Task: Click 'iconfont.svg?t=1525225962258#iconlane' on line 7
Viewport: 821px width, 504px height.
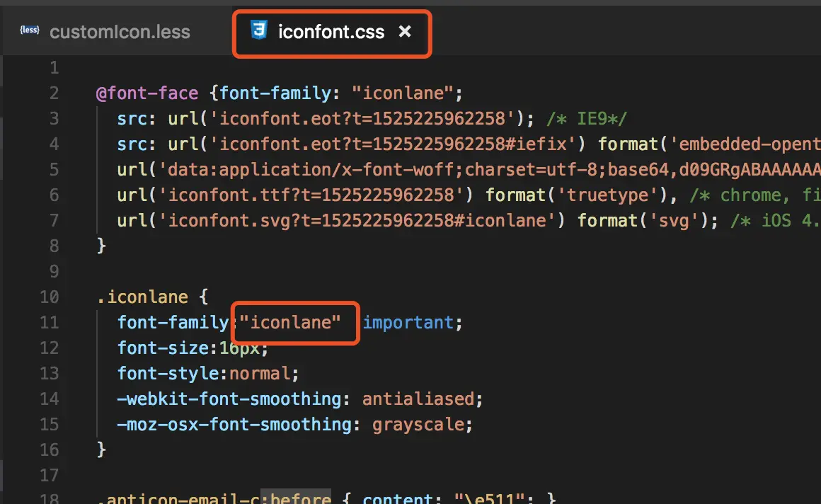Action: [357, 221]
